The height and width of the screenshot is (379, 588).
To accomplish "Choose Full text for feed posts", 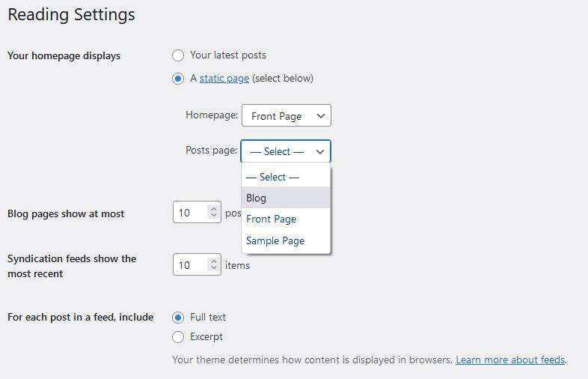I will [178, 318].
